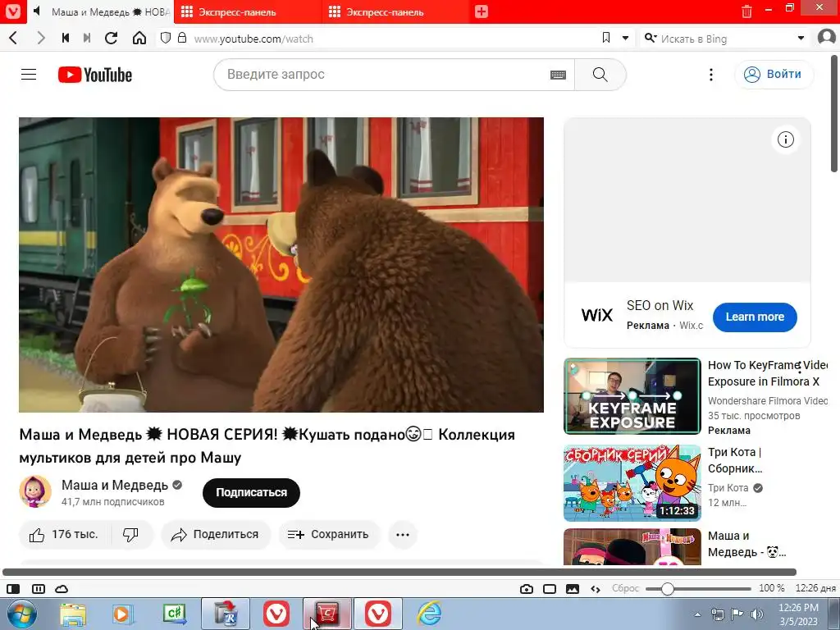Open more actions ellipsis under video

click(x=403, y=535)
